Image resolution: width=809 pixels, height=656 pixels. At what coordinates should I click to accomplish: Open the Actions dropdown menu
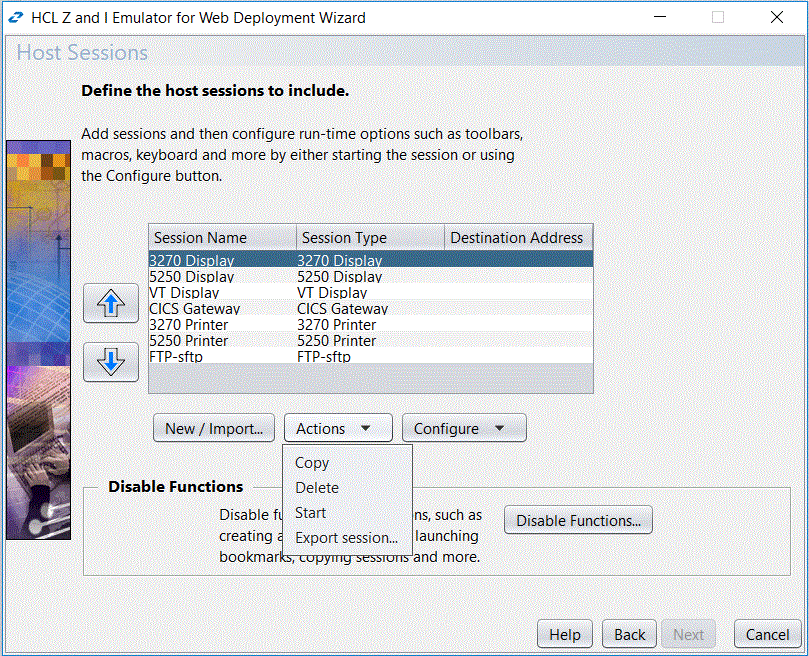[337, 427]
